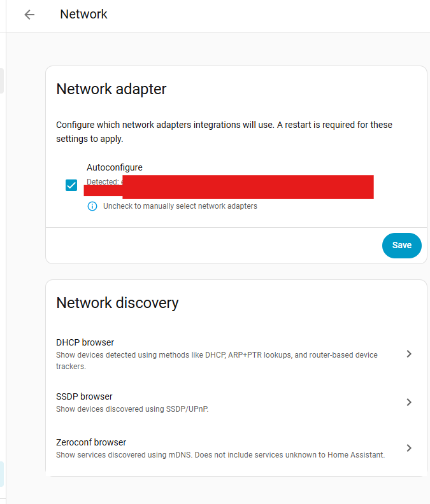Uncheck the Autoconfigure checkbox
The image size is (430, 504).
[x=71, y=186]
